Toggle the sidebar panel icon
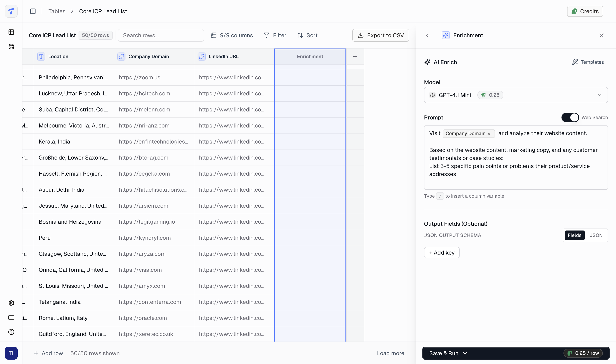This screenshot has width=616, height=364. [33, 11]
